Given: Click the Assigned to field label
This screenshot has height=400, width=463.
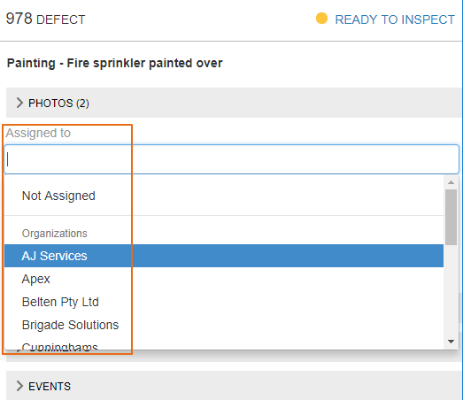Looking at the screenshot, I should 38,133.
